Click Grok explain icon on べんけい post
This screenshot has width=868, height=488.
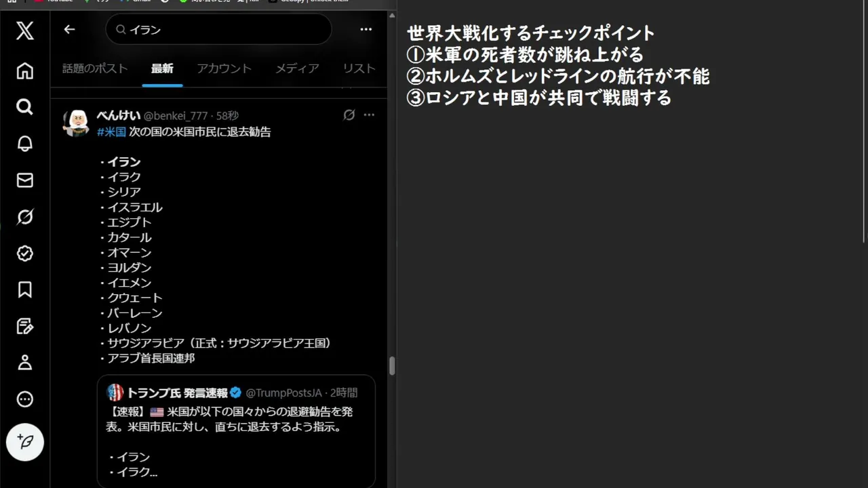(x=349, y=115)
